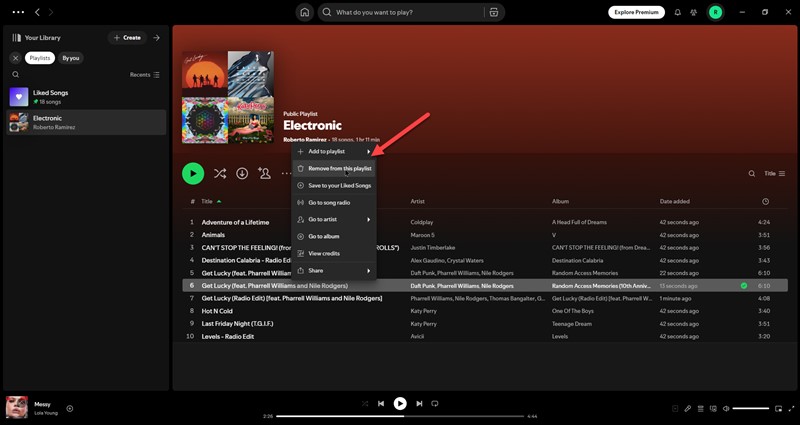Open Electronic playlist in sidebar

[86, 122]
